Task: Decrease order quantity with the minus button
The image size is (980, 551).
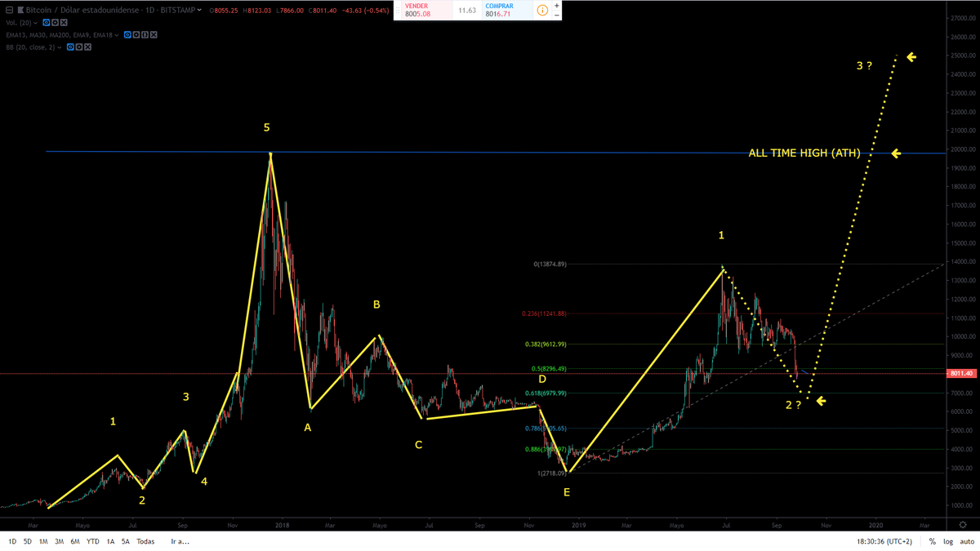Action: tap(557, 16)
